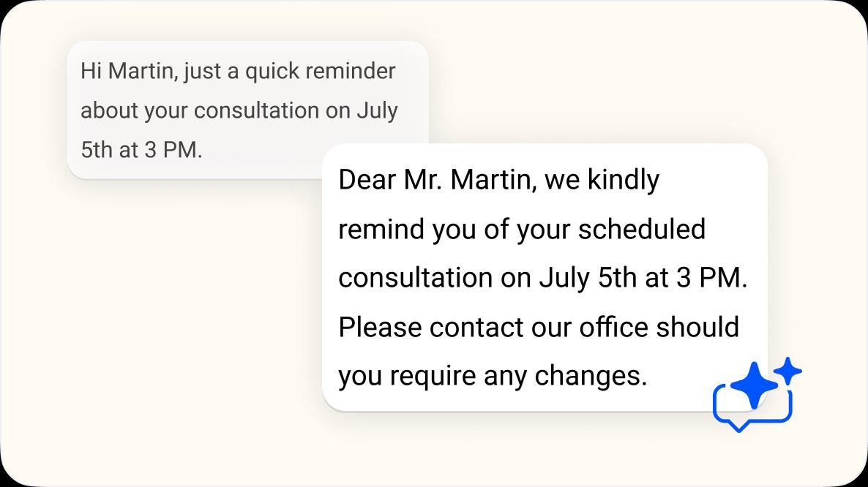Click the small blue sparkle star
The image size is (868, 487).
click(x=788, y=371)
